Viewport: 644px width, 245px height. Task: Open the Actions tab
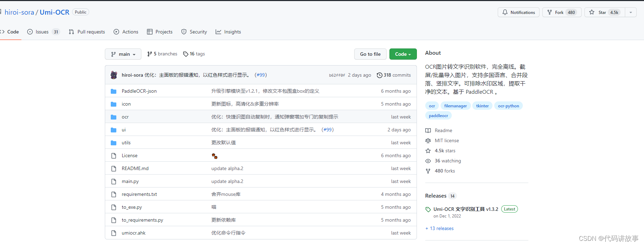tap(126, 32)
